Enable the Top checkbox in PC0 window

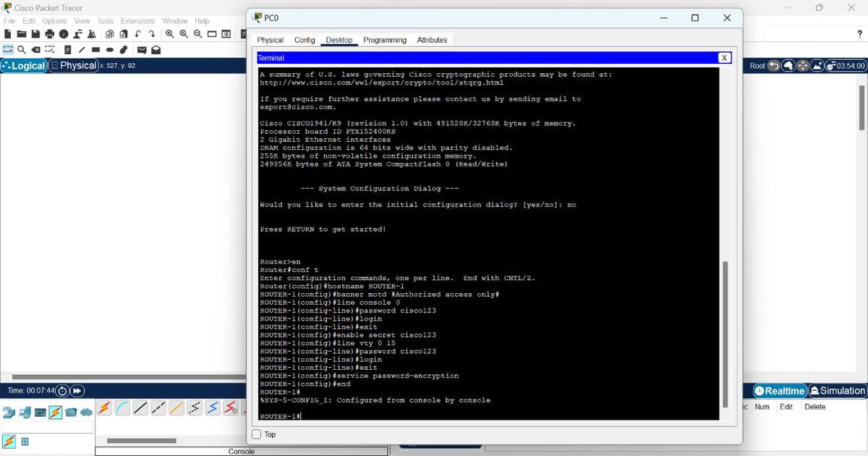click(x=256, y=434)
